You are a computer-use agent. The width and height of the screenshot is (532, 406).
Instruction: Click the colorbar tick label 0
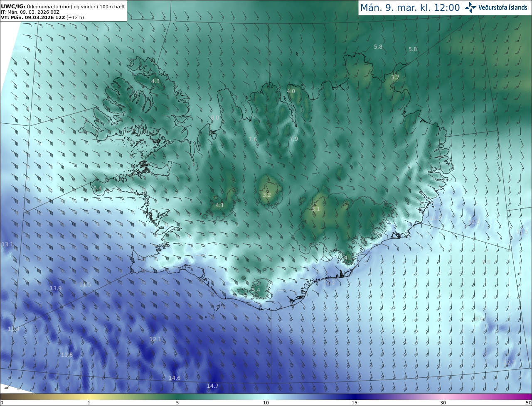point(2,403)
